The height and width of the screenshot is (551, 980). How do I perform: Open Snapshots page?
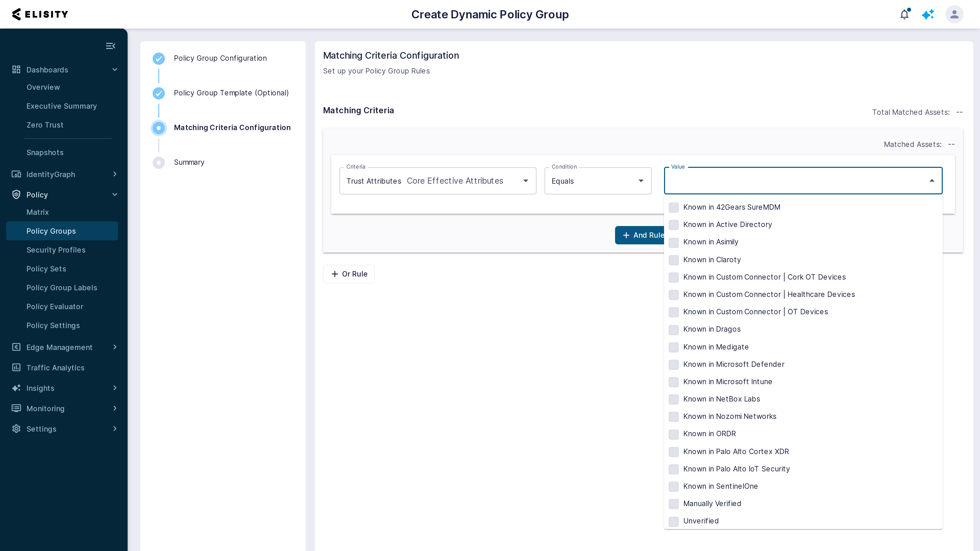(45, 153)
